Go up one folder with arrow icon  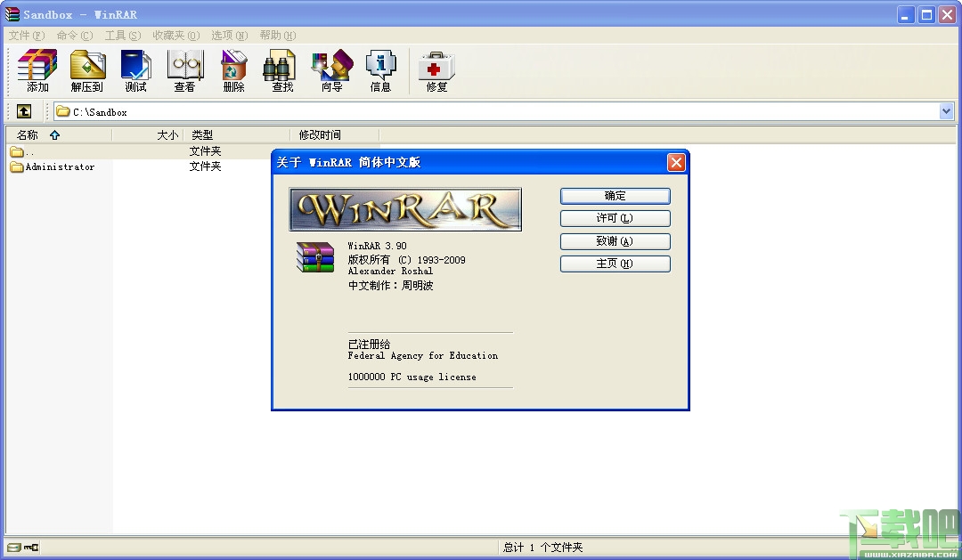pos(24,111)
